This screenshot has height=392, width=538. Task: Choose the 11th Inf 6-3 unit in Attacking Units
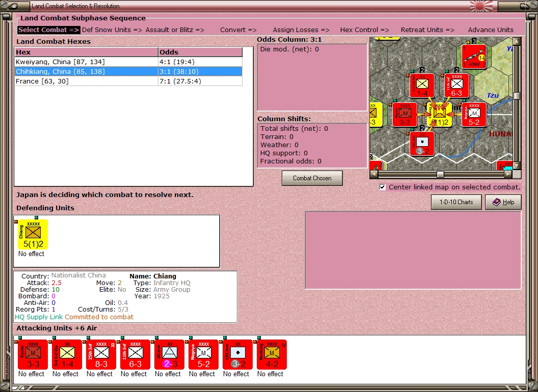[135, 354]
